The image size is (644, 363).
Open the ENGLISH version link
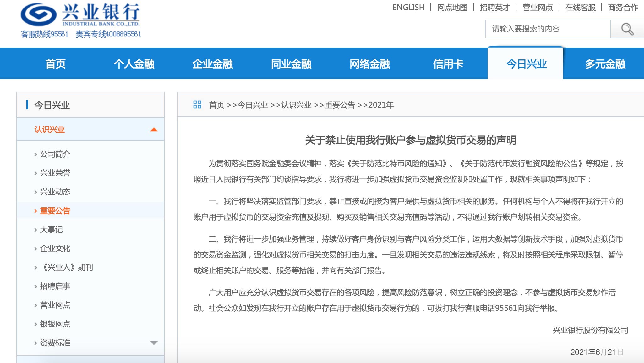click(x=408, y=7)
